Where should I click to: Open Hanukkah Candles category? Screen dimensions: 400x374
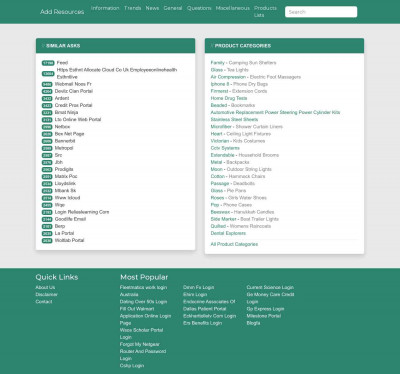pyautogui.click(x=254, y=212)
